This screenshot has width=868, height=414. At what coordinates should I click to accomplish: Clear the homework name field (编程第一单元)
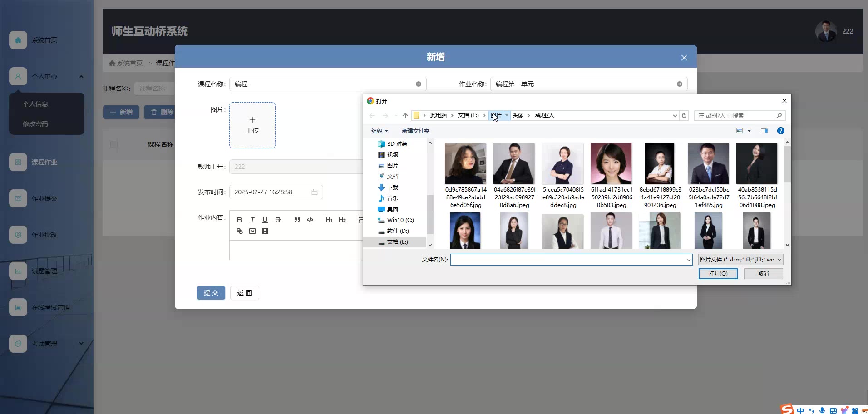[x=680, y=84]
